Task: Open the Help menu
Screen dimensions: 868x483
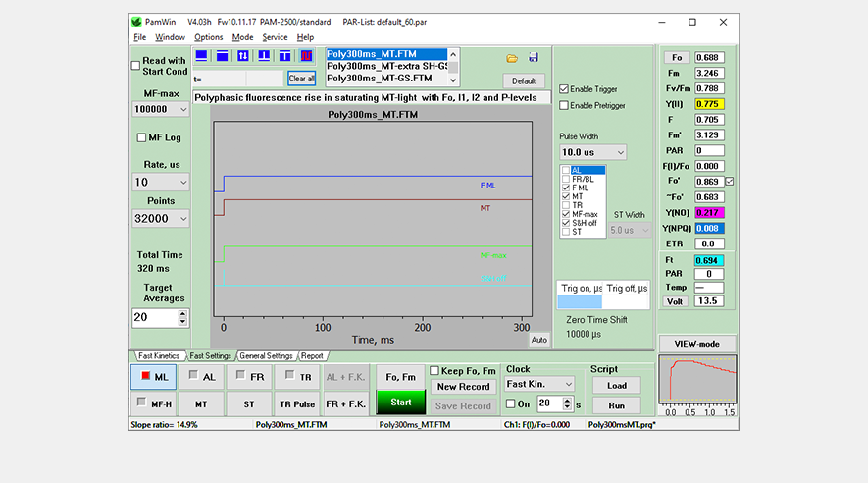Action: tap(305, 37)
